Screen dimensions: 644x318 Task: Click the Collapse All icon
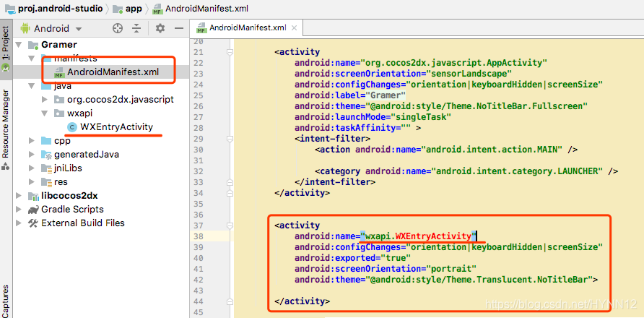coord(136,28)
